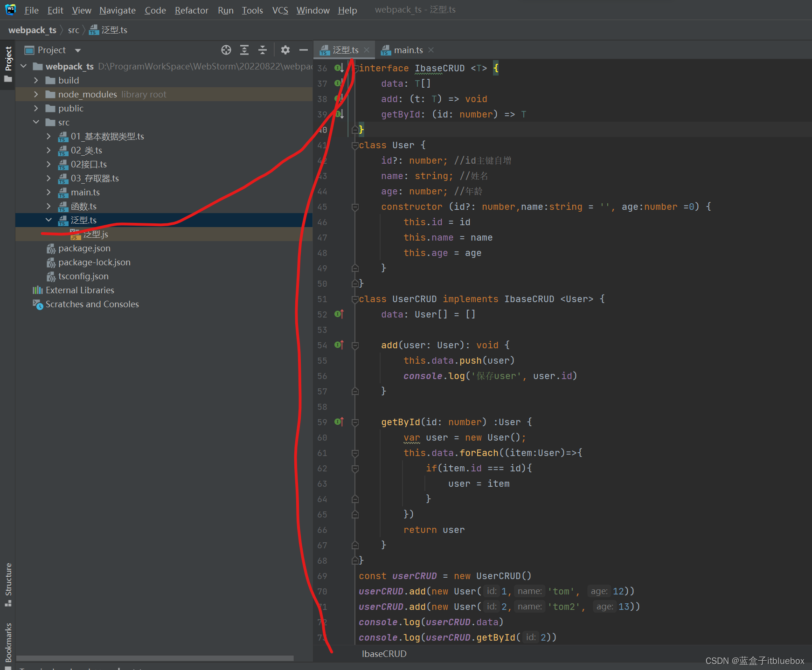Click the WebStorm logo icon
The width and height of the screenshot is (812, 670).
point(10,10)
